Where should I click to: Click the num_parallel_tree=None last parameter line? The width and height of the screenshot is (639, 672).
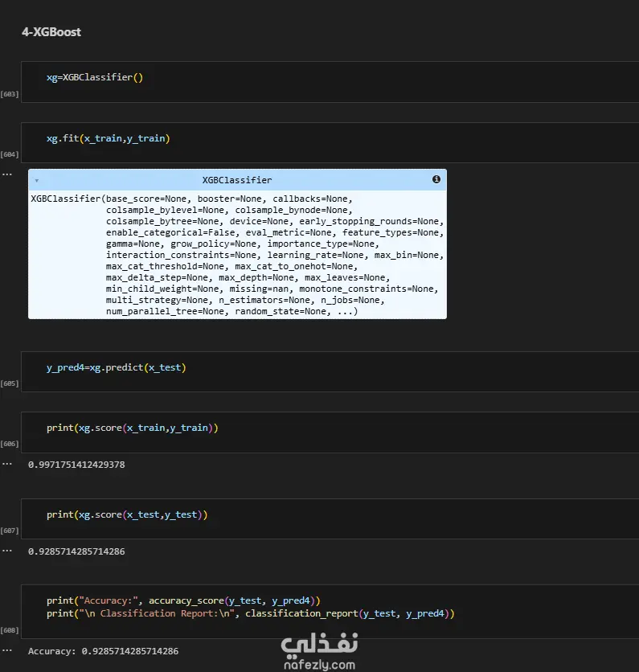[231, 312]
